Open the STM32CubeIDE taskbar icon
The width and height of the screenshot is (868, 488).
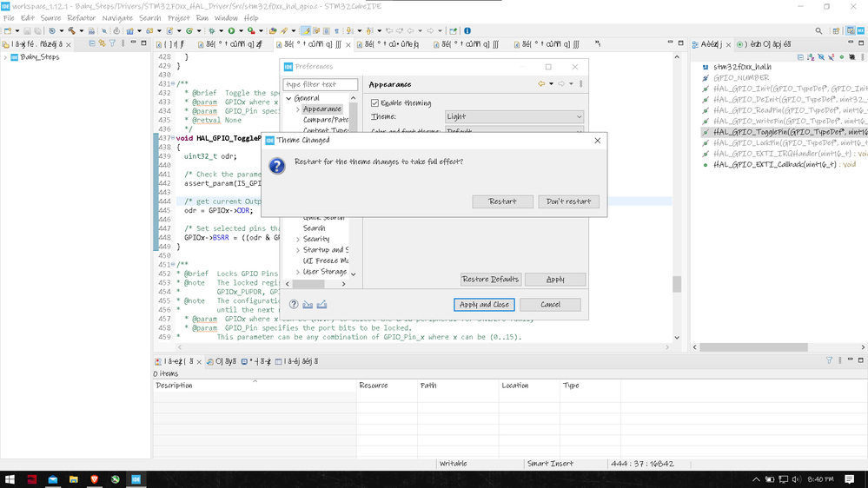coord(136,479)
